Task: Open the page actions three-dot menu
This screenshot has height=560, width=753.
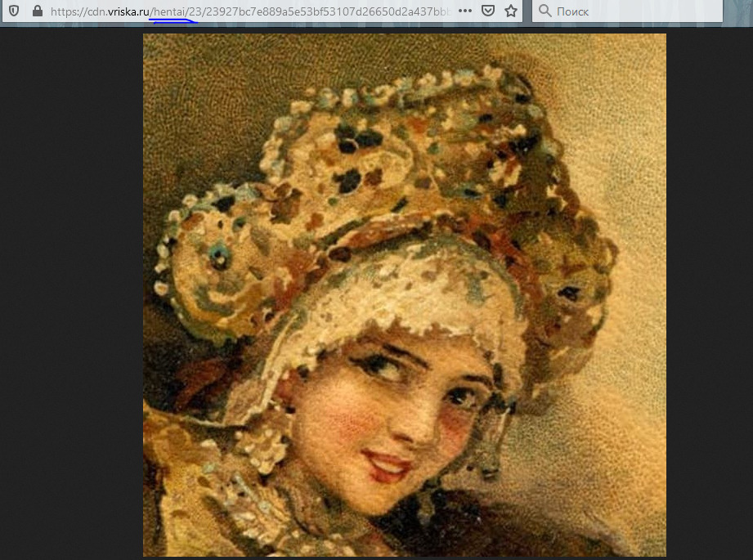Action: 465,11
